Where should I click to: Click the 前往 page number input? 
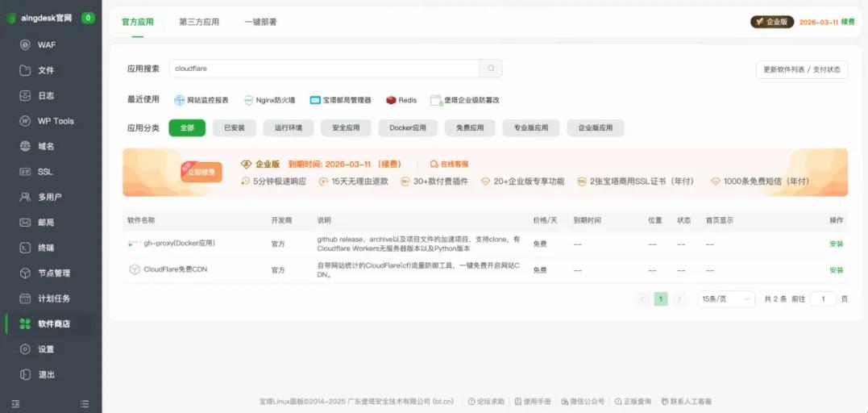point(823,298)
